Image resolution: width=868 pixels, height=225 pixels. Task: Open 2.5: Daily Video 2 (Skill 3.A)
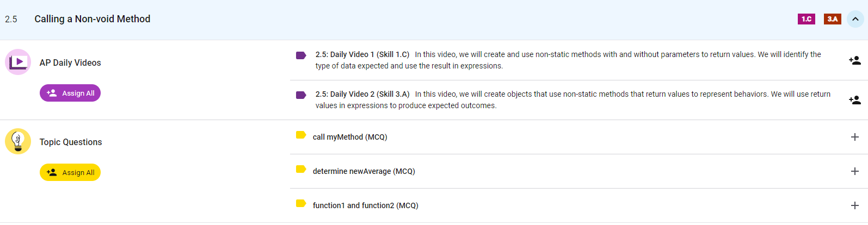pos(362,94)
